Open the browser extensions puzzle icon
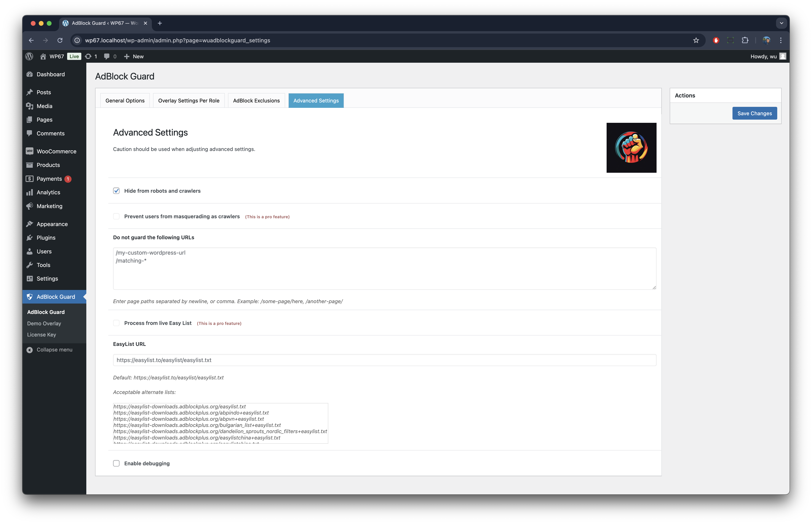 pos(745,40)
